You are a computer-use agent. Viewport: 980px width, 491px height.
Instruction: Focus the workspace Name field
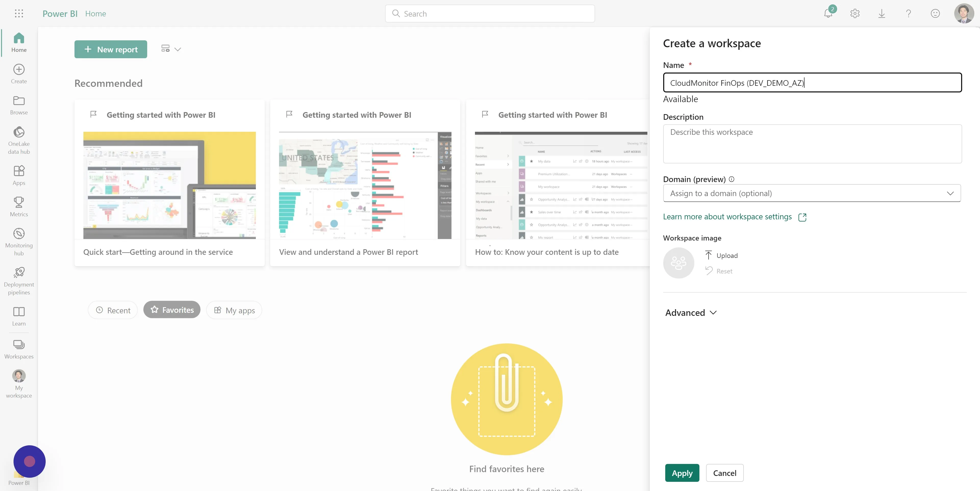[813, 82]
